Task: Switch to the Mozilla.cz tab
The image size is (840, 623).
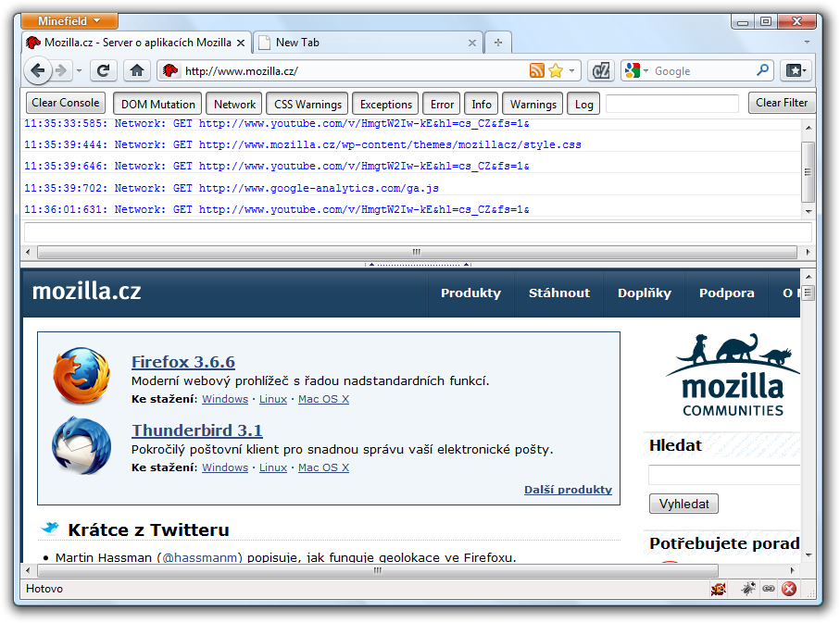Action: pyautogui.click(x=137, y=43)
